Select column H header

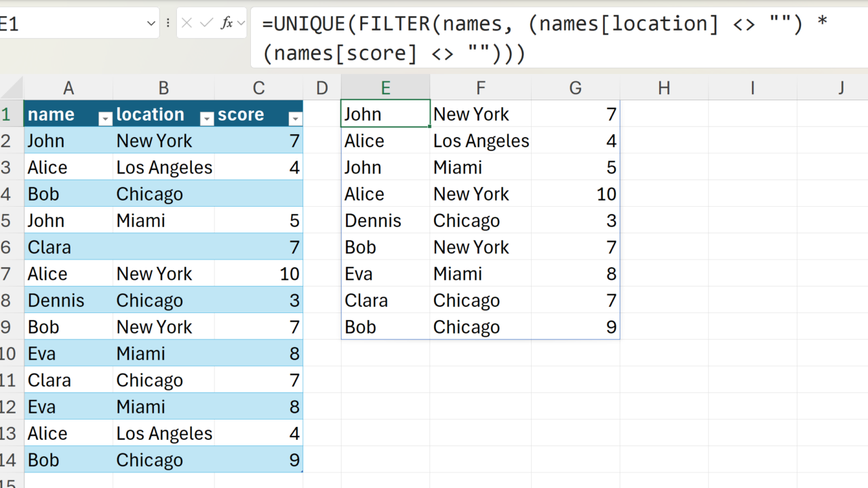tap(664, 87)
